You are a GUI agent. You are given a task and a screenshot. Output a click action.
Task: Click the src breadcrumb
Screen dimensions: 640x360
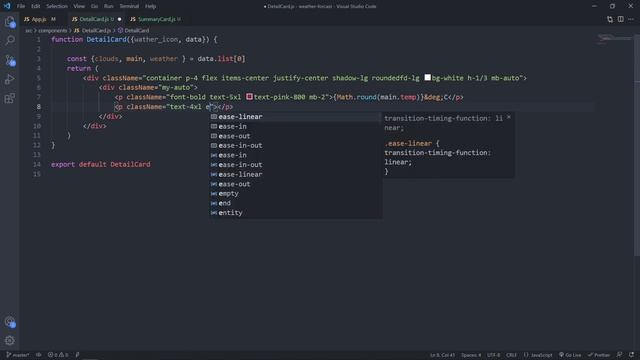click(29, 31)
